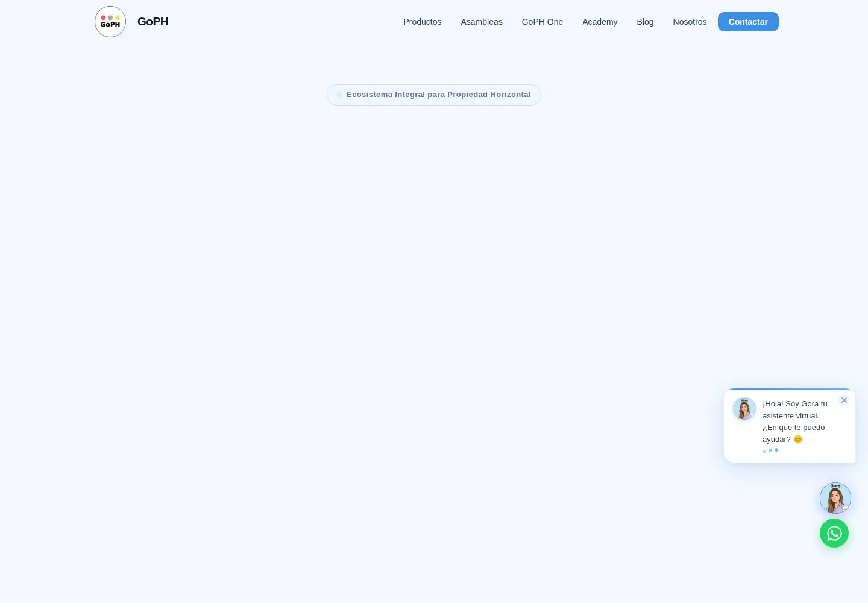Screen dimensions: 868x603
Task: Click the '¡Hola! Soy Gora' greeting message
Action: 795,421
